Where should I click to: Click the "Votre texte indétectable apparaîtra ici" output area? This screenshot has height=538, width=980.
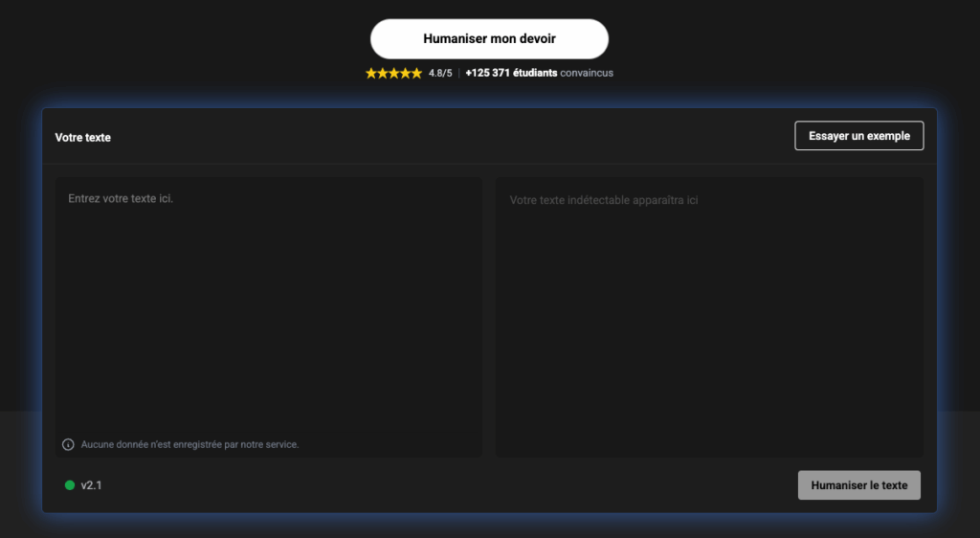pos(708,316)
